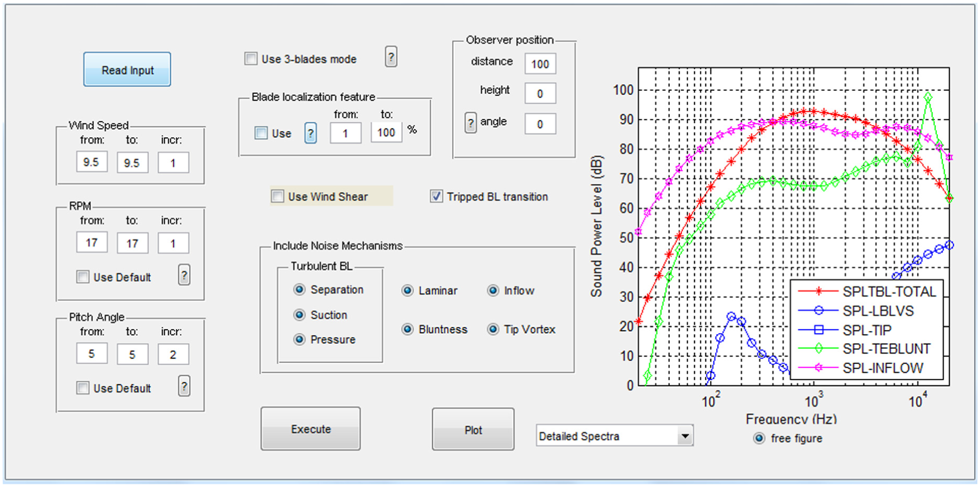Select the Bluntness noise mechanism radio button
980x487 pixels.
pos(407,329)
